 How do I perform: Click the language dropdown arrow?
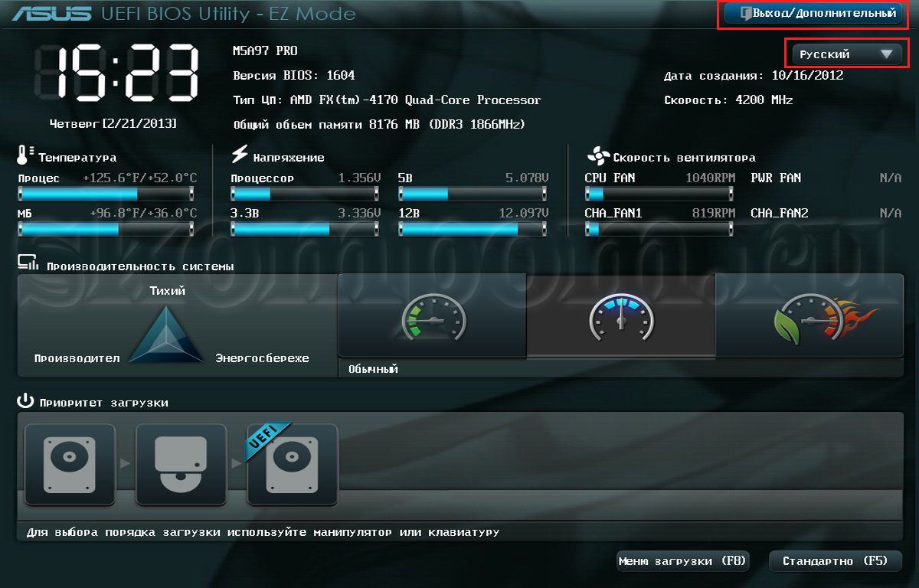pyautogui.click(x=887, y=54)
